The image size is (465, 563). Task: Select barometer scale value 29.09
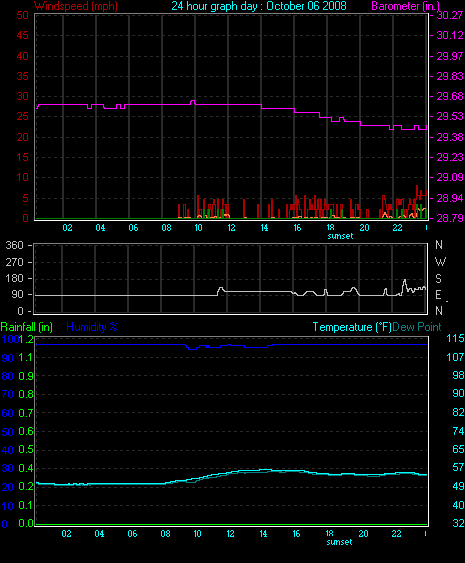tap(450, 177)
